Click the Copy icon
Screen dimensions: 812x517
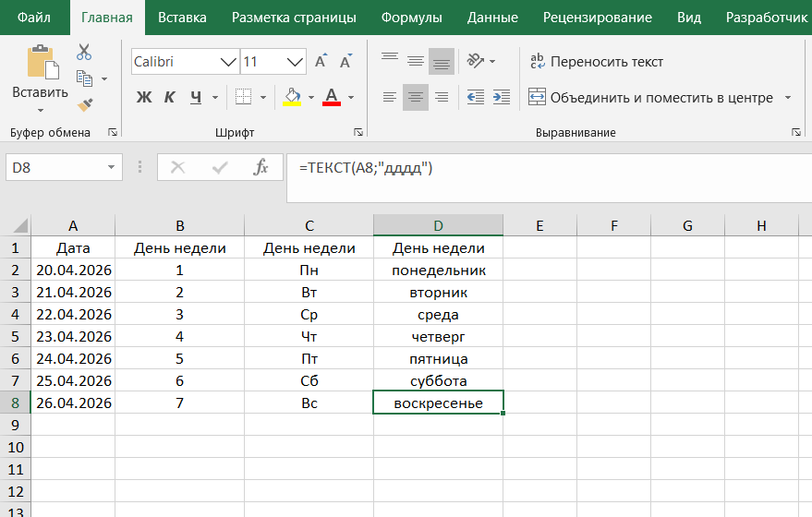(84, 78)
